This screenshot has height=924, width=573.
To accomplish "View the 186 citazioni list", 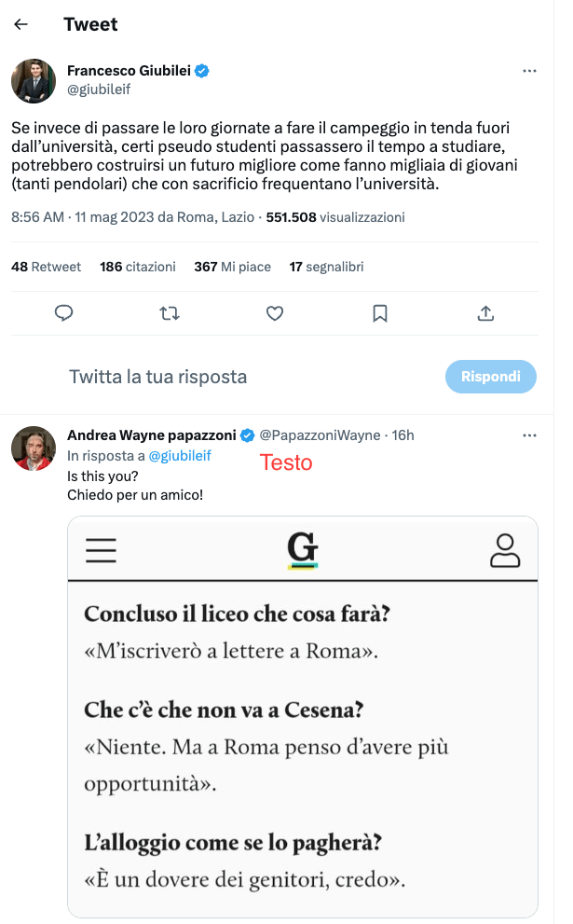I will pyautogui.click(x=138, y=267).
